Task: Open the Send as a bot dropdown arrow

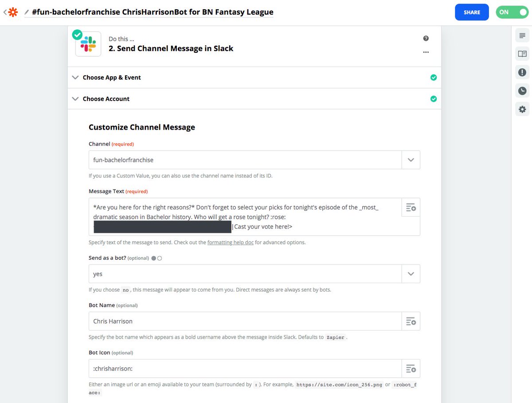Action: [x=411, y=274]
